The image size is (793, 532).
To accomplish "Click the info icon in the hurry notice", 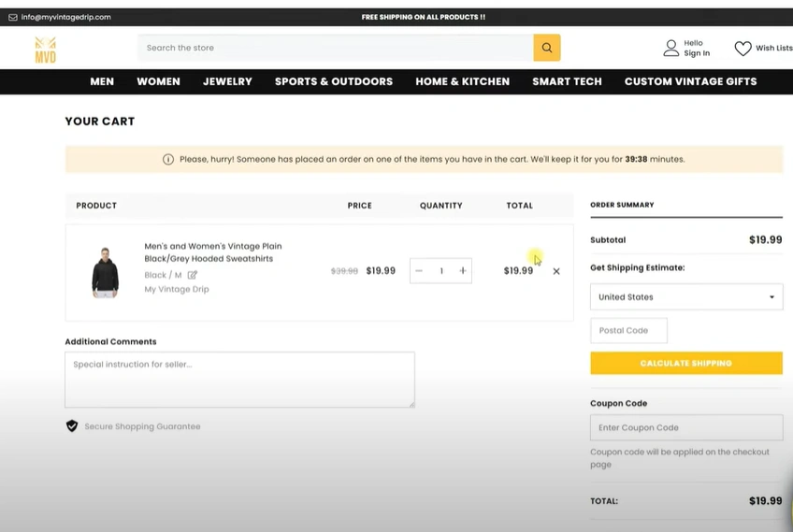I will (x=168, y=159).
